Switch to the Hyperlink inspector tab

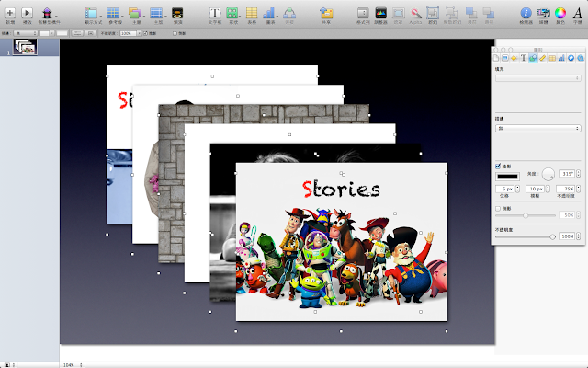tap(571, 58)
